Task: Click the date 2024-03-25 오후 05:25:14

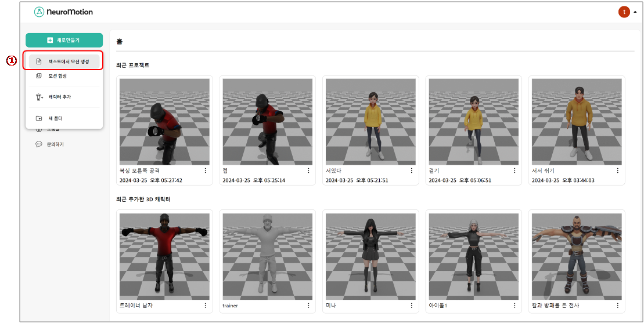Action: 254,180
